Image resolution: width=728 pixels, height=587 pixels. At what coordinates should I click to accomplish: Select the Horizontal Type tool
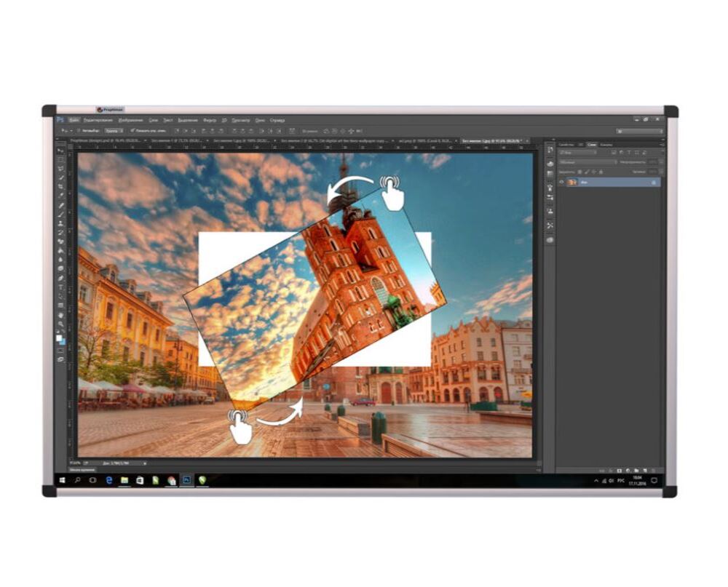[x=61, y=287]
